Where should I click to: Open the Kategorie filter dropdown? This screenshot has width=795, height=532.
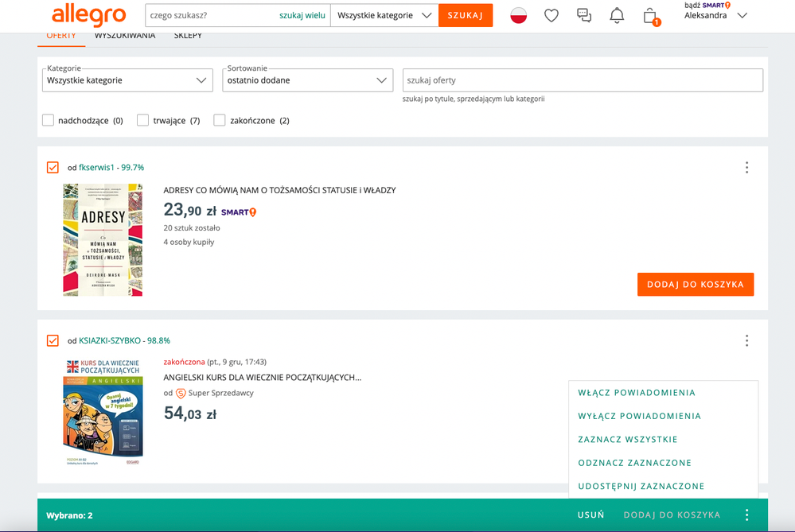point(127,80)
